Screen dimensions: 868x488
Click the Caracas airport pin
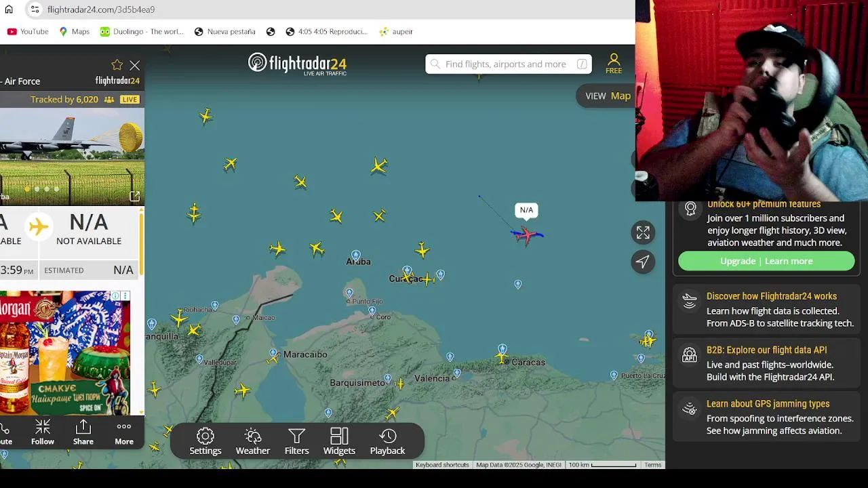click(x=502, y=348)
